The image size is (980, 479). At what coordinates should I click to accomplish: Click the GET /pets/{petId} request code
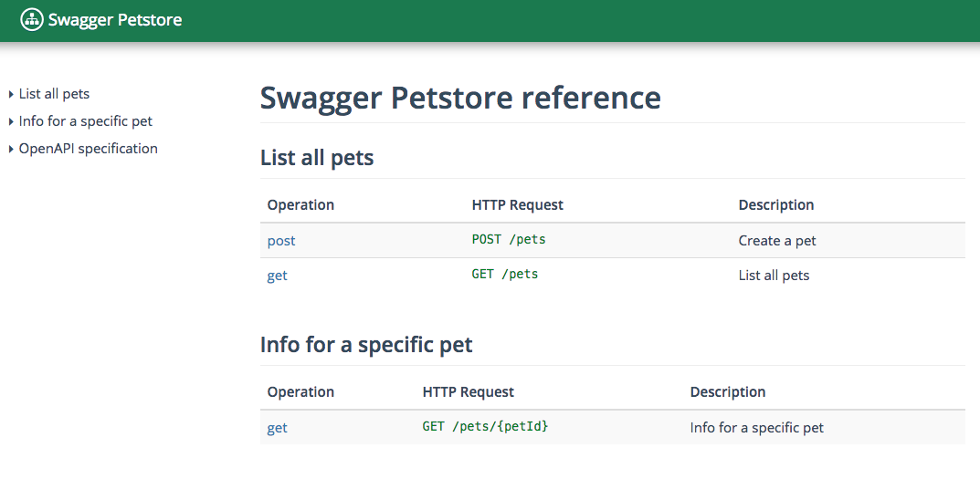click(486, 427)
